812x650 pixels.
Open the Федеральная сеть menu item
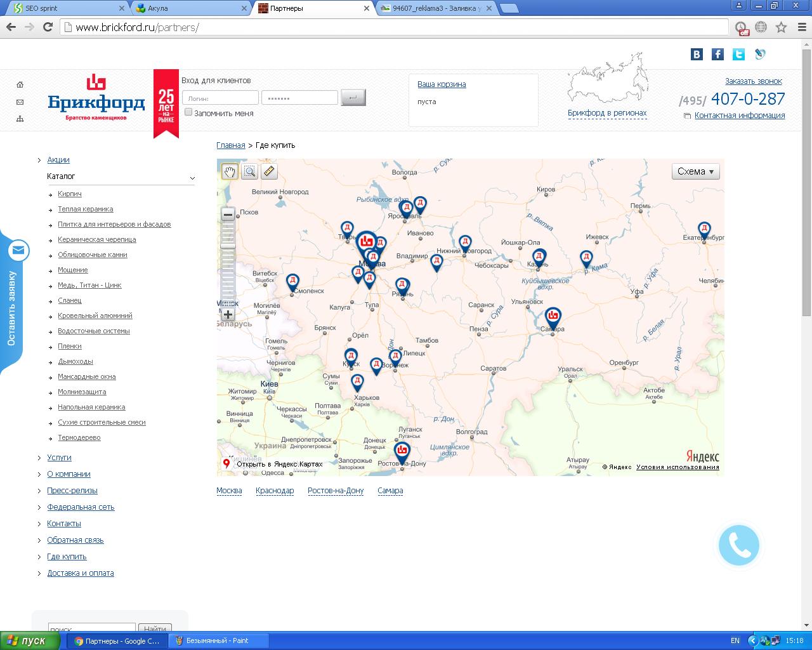click(81, 507)
